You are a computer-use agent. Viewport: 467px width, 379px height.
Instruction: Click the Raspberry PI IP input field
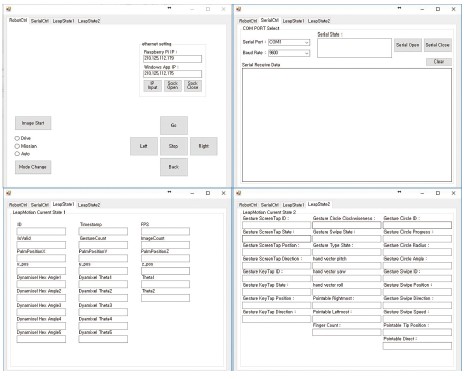[x=172, y=59]
